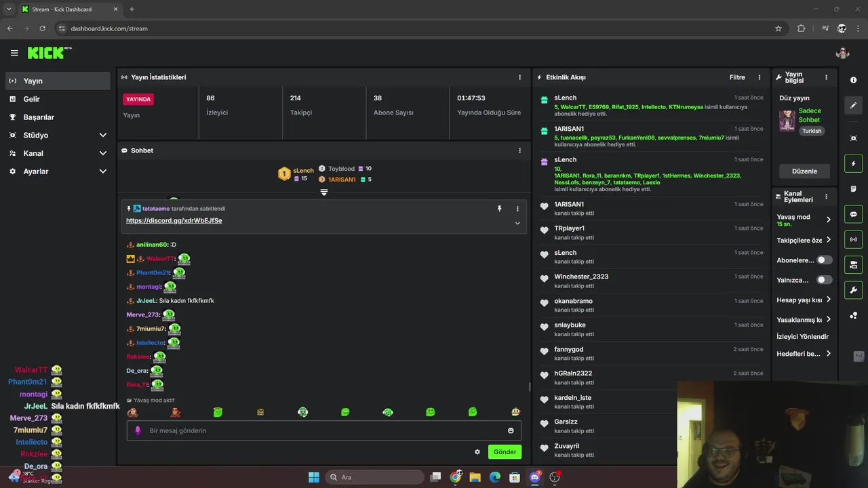Click the wrench icon in right sidebar
Screen dimensions: 868x488
tap(853, 290)
